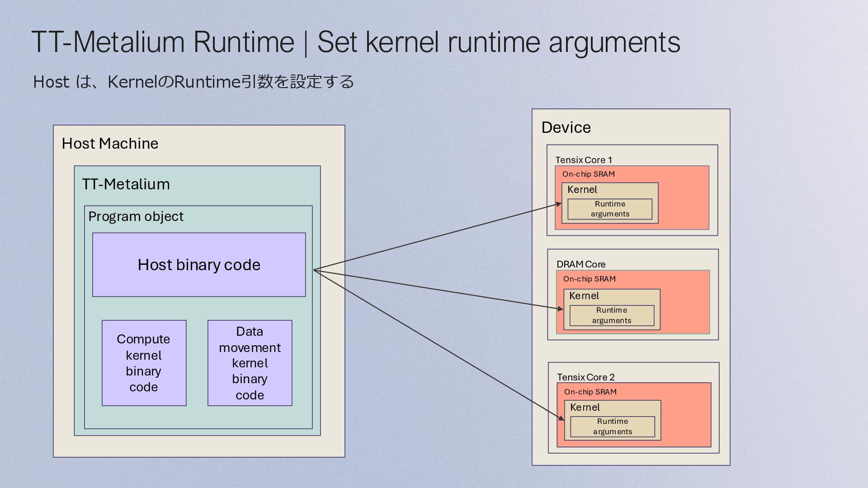
Task: Click "On-chip SRAM" text in DRAM Core
Action: click(590, 279)
